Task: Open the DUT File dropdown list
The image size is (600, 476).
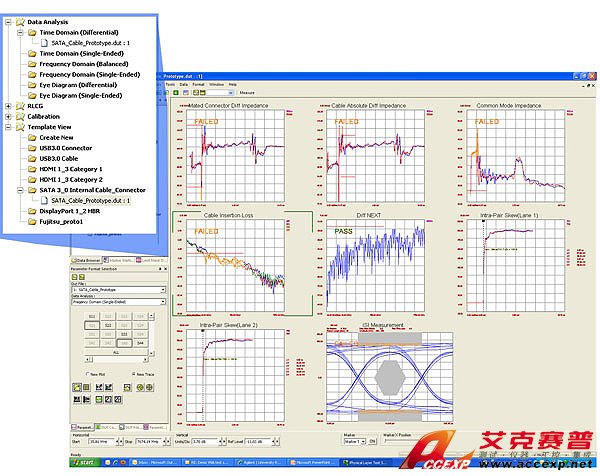Action: point(162,290)
